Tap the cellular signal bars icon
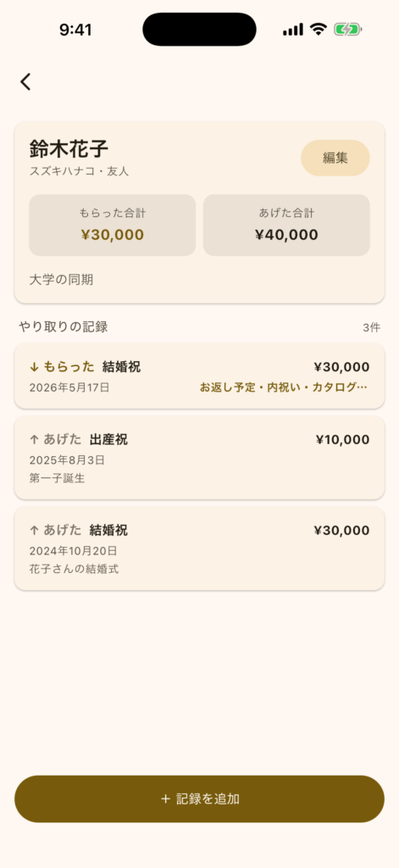This screenshot has height=868, width=399. [x=293, y=30]
